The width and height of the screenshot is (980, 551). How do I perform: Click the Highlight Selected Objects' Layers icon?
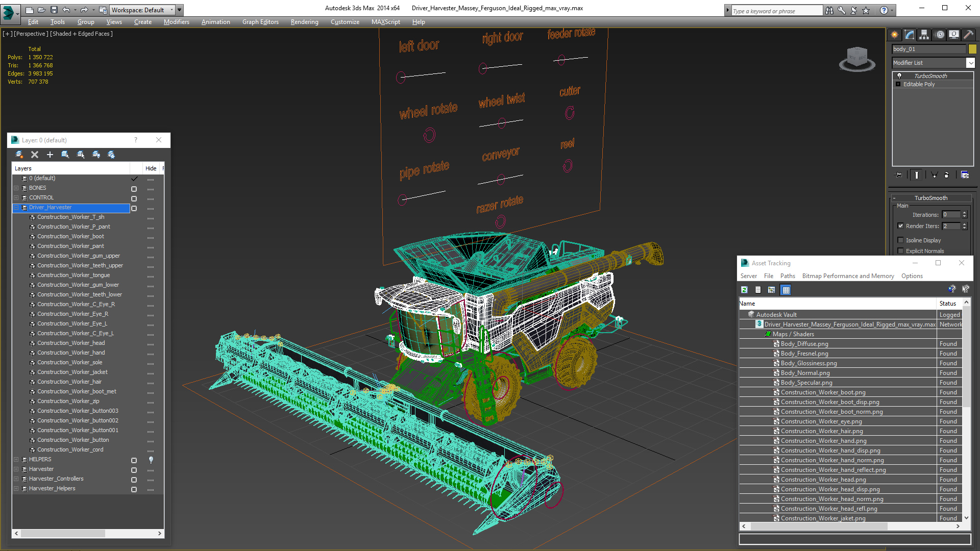click(81, 155)
